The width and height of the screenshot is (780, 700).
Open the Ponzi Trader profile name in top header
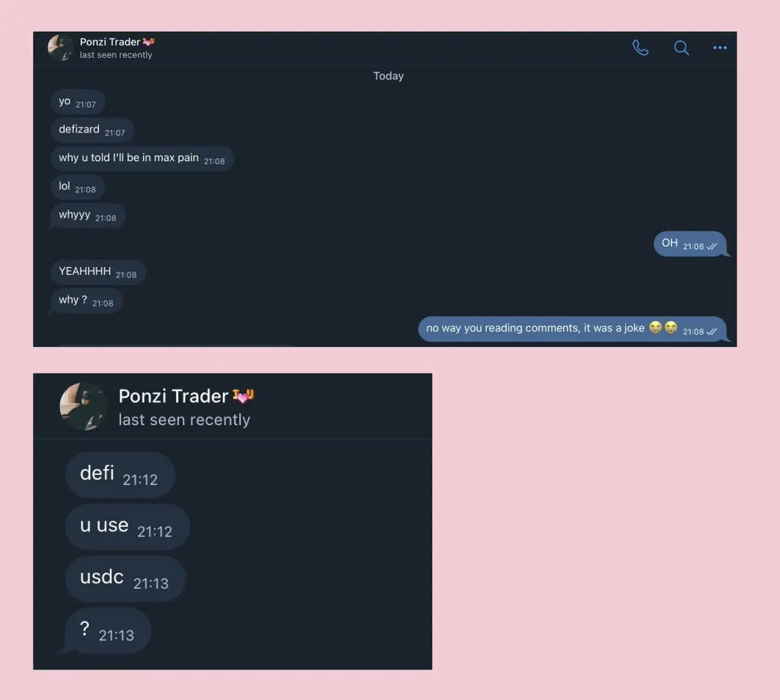point(110,42)
